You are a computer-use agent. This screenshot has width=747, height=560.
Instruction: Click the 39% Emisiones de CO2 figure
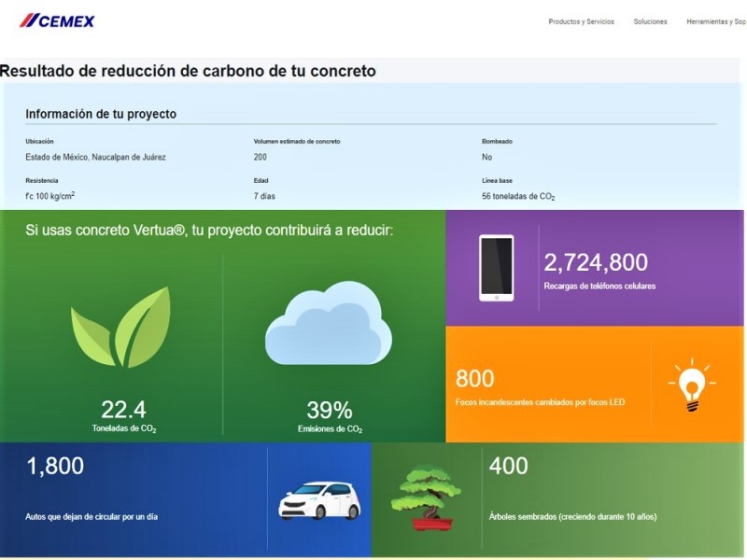329,410
